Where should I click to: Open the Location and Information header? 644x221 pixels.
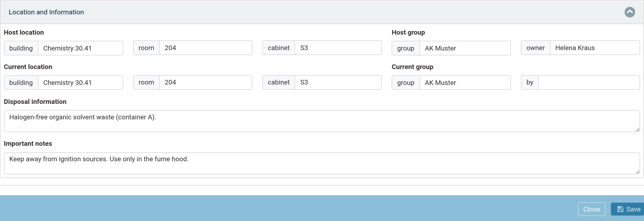pyautogui.click(x=322, y=12)
